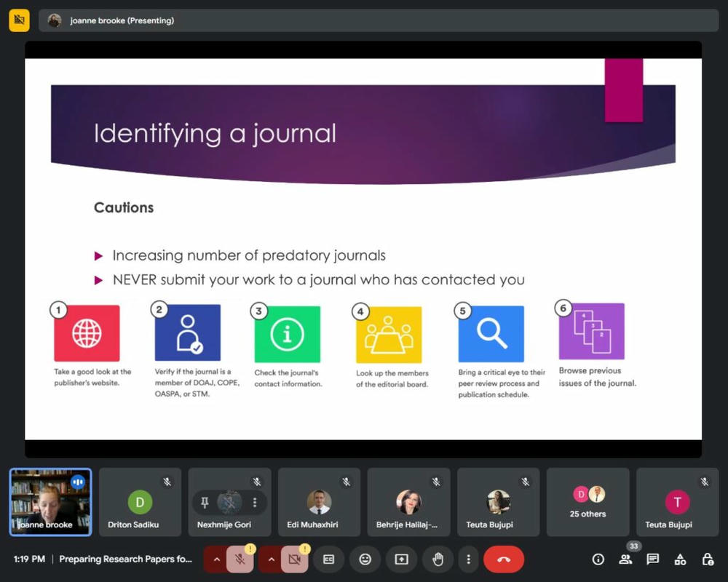Open the activities panel
Image resolution: width=728 pixels, height=582 pixels.
coord(680,559)
